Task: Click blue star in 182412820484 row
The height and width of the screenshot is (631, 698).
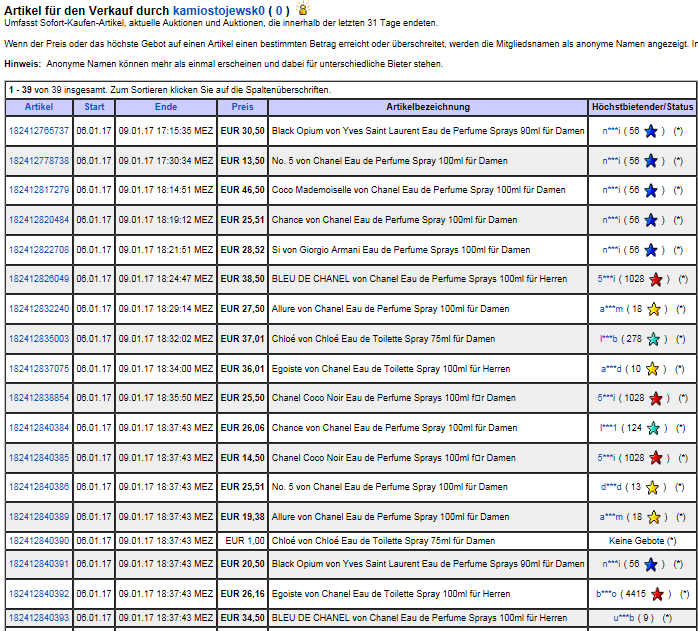Action: 651,220
